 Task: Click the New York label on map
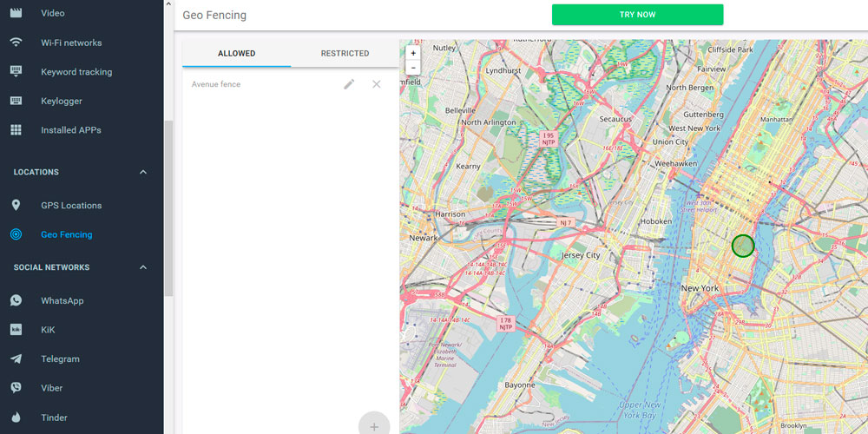pyautogui.click(x=700, y=288)
